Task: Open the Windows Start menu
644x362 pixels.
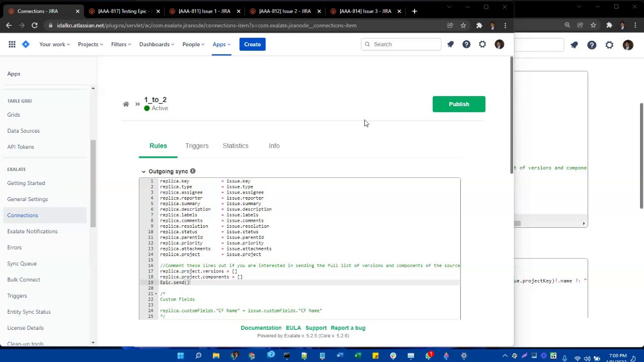Action: click(x=181, y=356)
